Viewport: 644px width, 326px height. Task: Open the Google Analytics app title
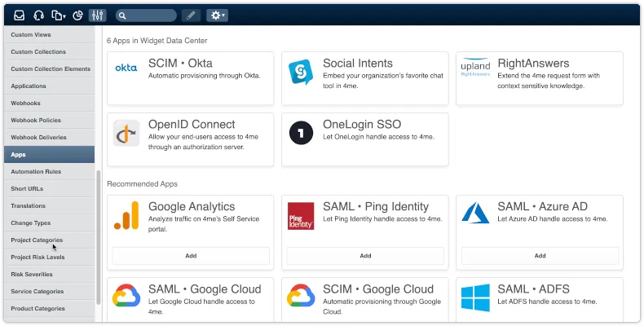192,206
